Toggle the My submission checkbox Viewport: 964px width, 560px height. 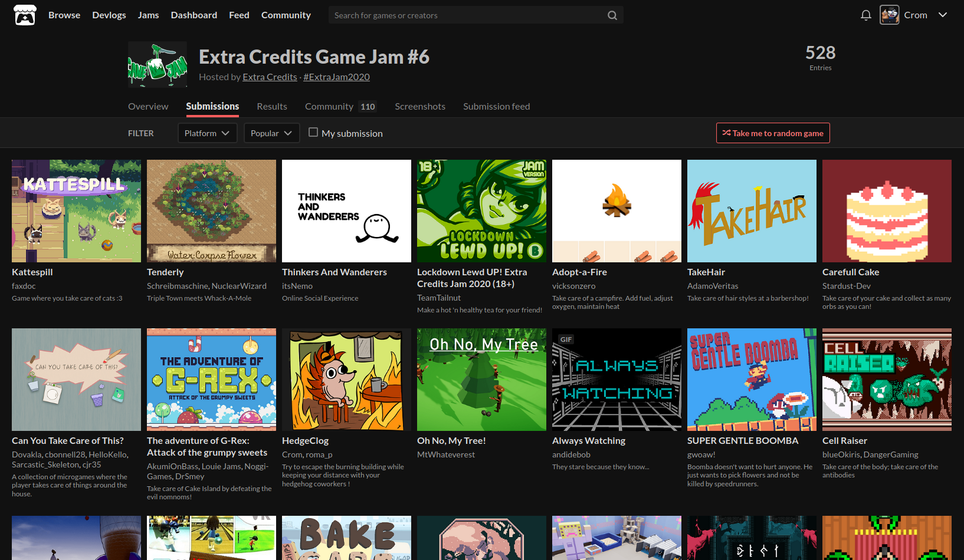313,133
